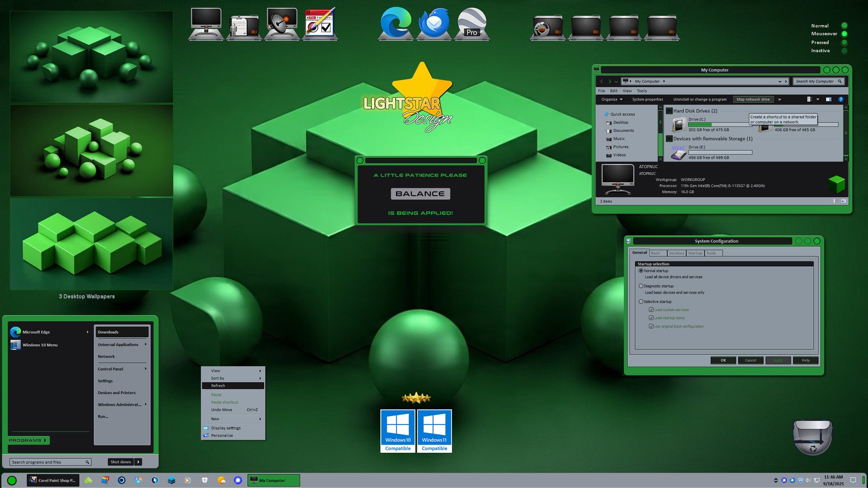Select the Selective startup radio button
This screenshot has width=868, height=488.
coord(641,301)
